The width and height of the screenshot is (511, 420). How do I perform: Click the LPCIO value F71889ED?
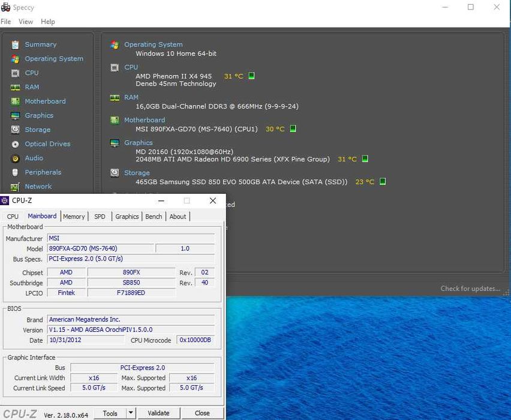pyautogui.click(x=131, y=293)
